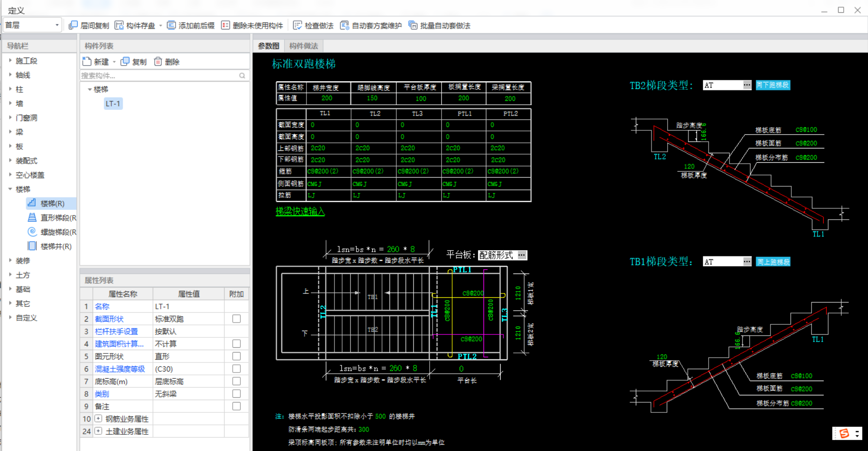The height and width of the screenshot is (451, 868).
Task: Click the TB2 梯板底筋 value C8@100
Action: [x=806, y=129]
